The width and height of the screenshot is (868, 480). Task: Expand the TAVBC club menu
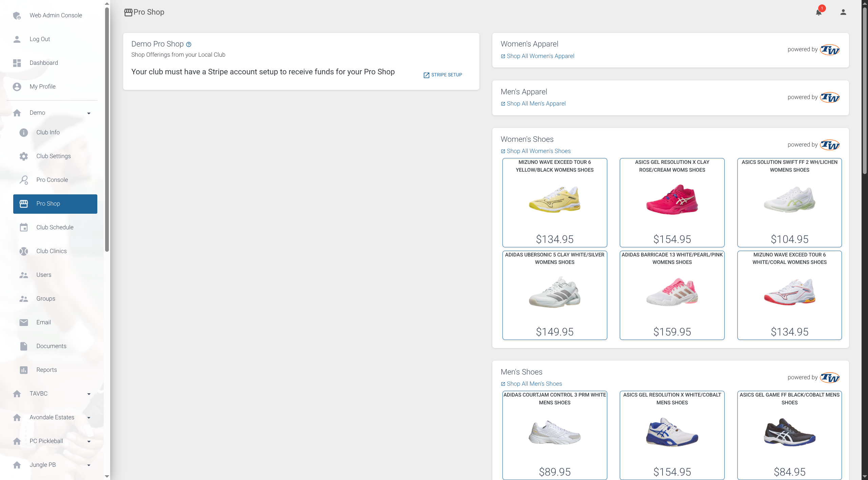pyautogui.click(x=89, y=394)
